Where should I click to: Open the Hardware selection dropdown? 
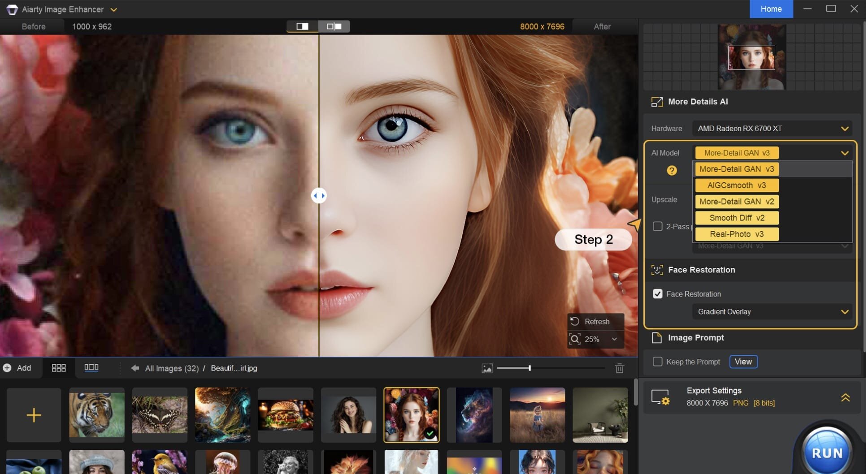(772, 129)
